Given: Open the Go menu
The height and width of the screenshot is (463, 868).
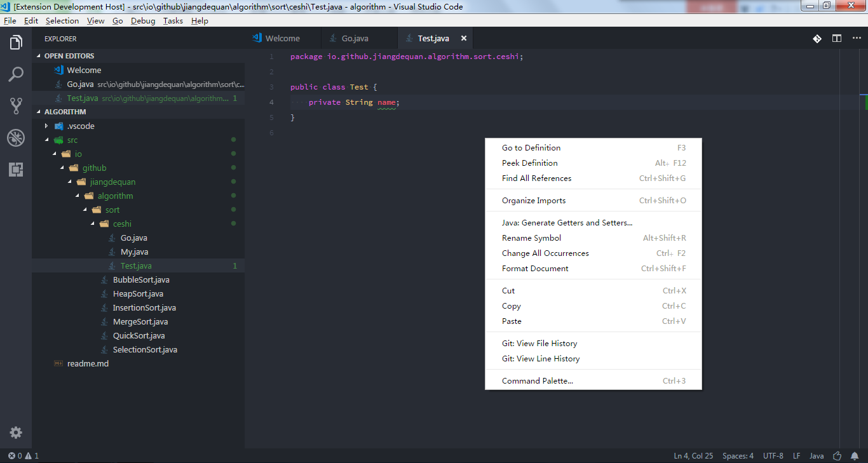Looking at the screenshot, I should (118, 21).
